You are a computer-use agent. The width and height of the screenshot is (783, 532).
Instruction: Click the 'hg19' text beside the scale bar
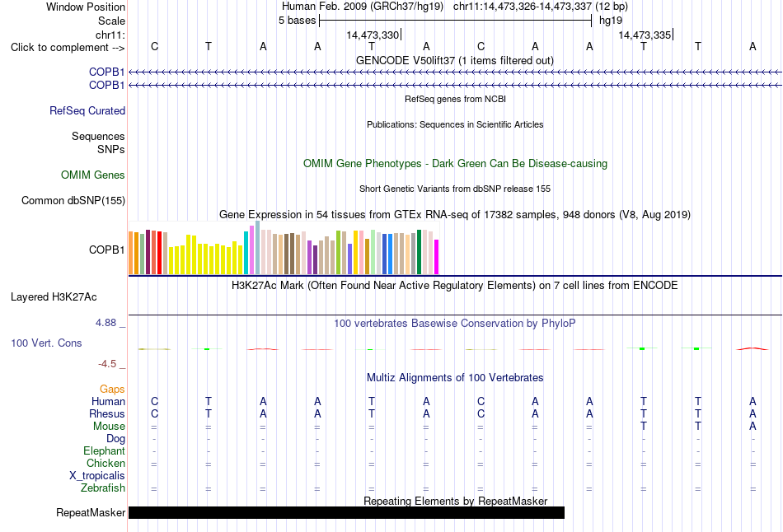coord(611,21)
